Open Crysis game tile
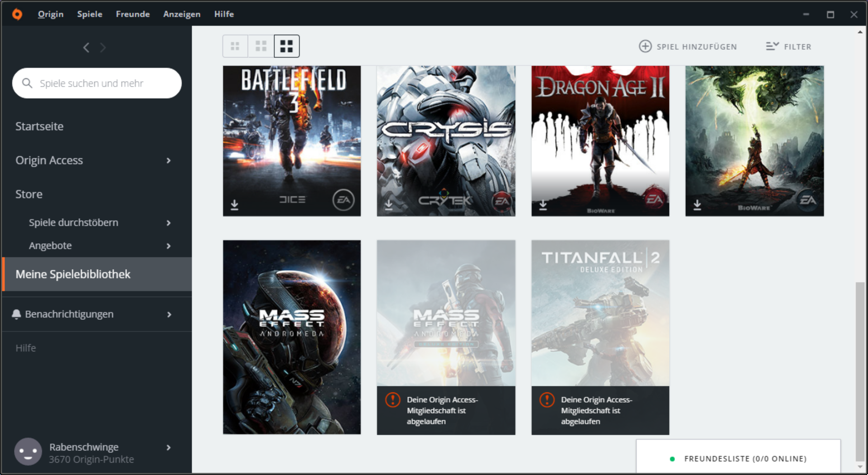This screenshot has height=475, width=868. (x=446, y=141)
